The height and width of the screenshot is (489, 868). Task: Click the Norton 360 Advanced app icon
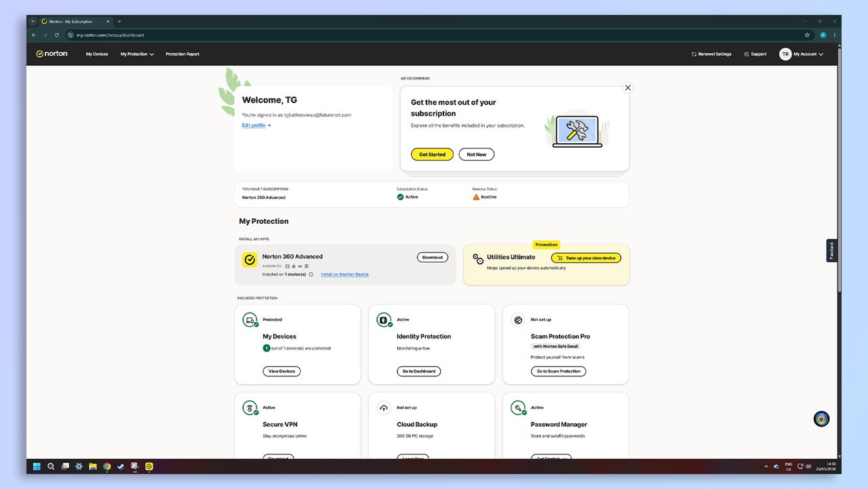pyautogui.click(x=250, y=260)
